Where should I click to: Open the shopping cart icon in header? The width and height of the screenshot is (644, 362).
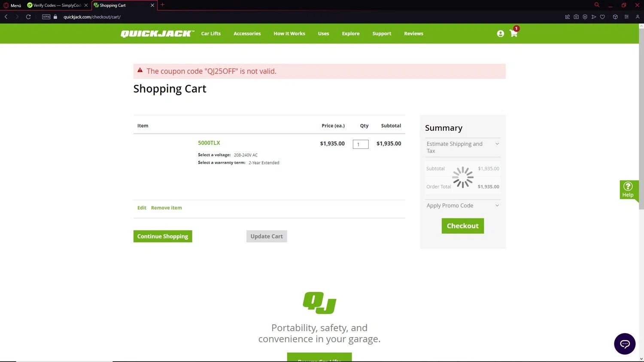tap(513, 33)
